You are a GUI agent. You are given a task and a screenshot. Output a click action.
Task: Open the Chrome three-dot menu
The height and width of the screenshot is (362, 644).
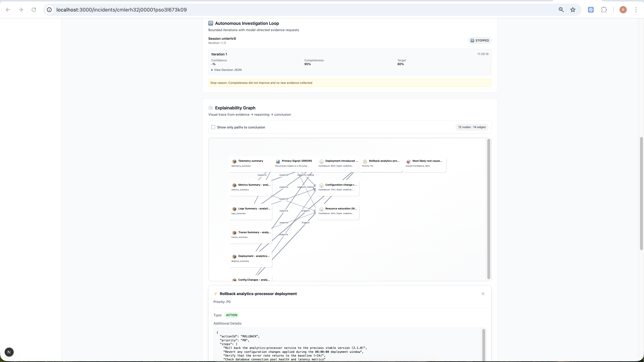tap(636, 10)
